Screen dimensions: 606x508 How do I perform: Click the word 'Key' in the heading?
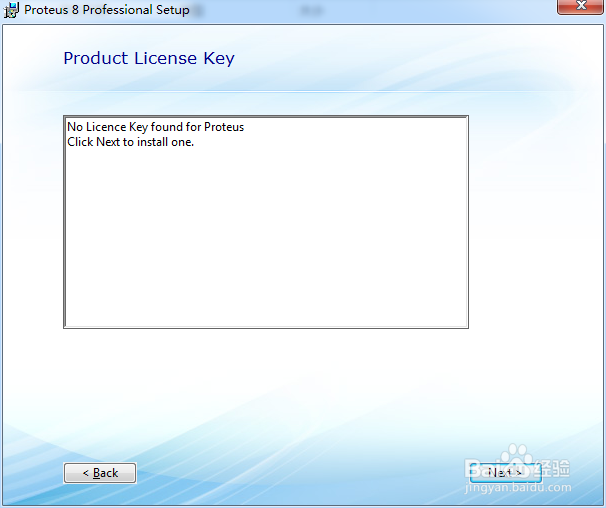point(219,59)
